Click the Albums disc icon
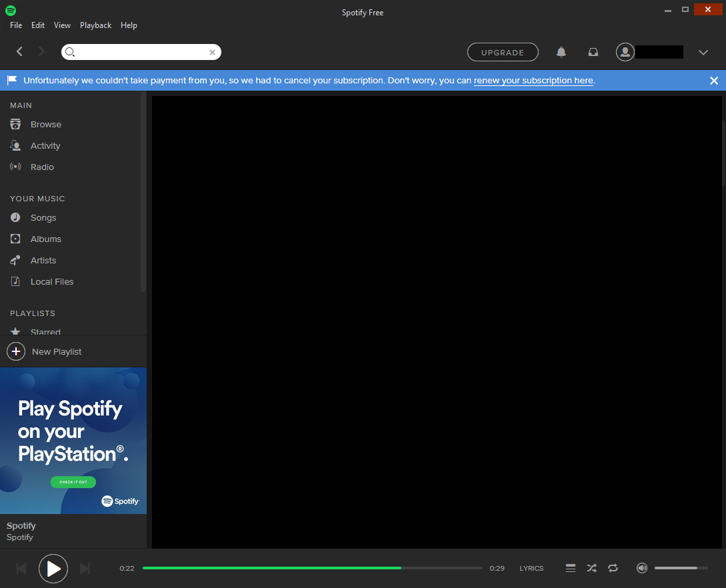The height and width of the screenshot is (588, 726). click(x=15, y=239)
